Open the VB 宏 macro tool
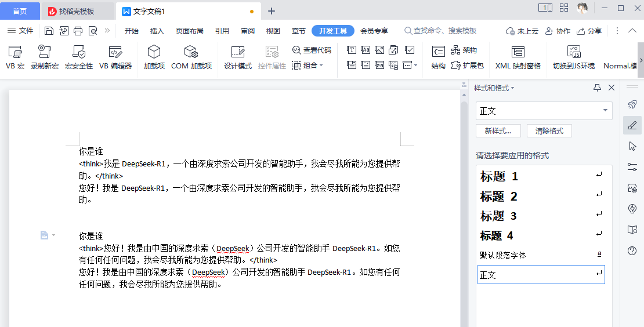Screen dimensions: 644x327 [x=15, y=57]
